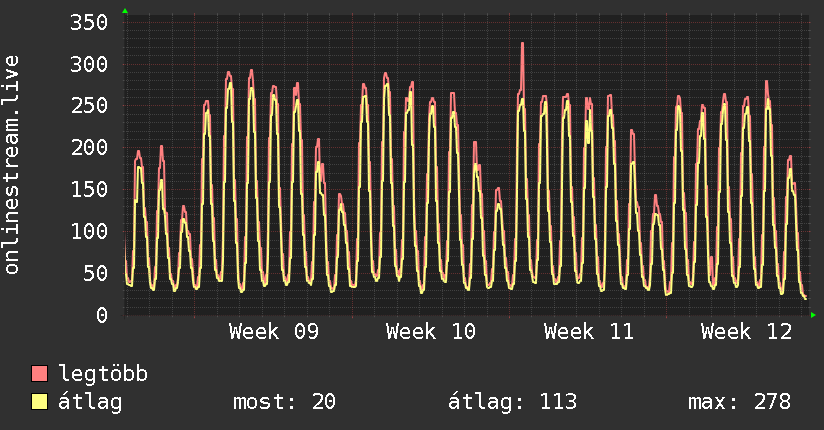Image resolution: width=824 pixels, height=430 pixels.
Task: Click the max: 278 statistic
Action: 739,402
